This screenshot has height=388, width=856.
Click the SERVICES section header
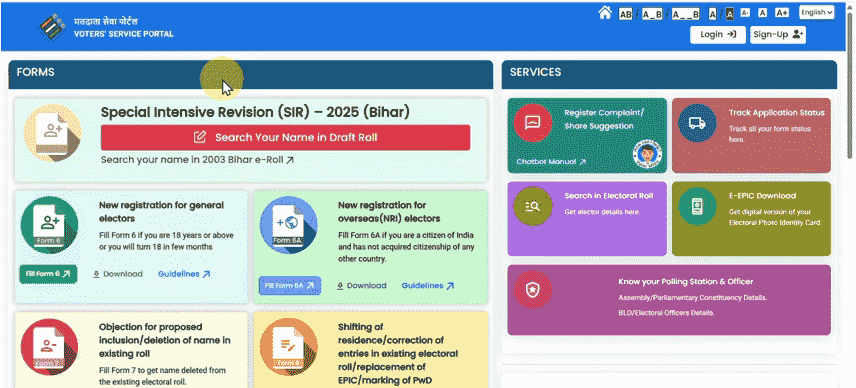coord(669,74)
